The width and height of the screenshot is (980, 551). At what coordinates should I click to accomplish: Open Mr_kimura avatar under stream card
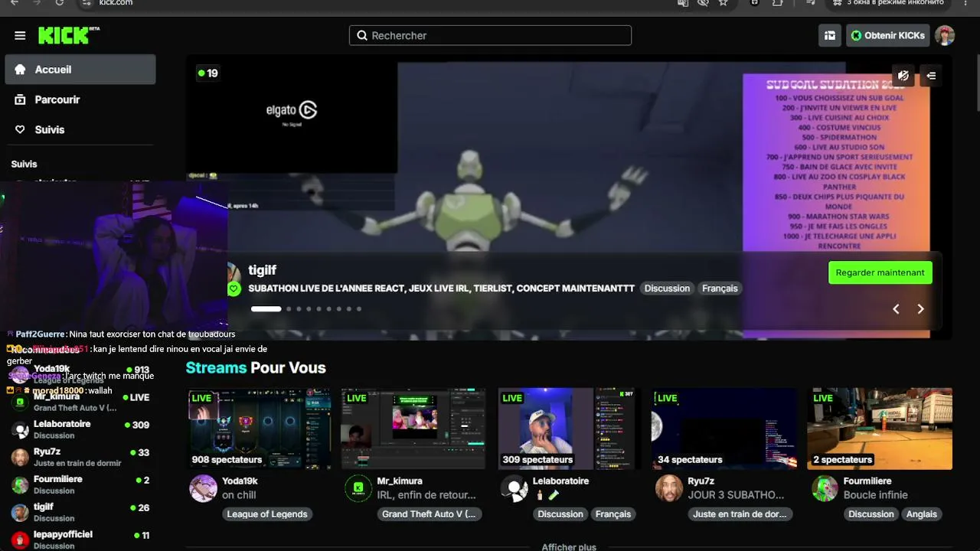[x=358, y=488]
